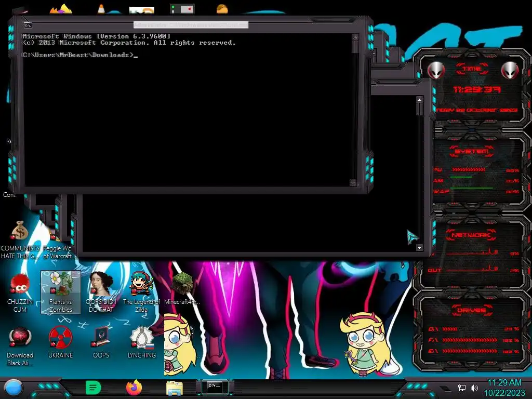532x399 pixels.
Task: Click the Microsoft Windows [Version 6.3.9600] line
Action: click(96, 36)
